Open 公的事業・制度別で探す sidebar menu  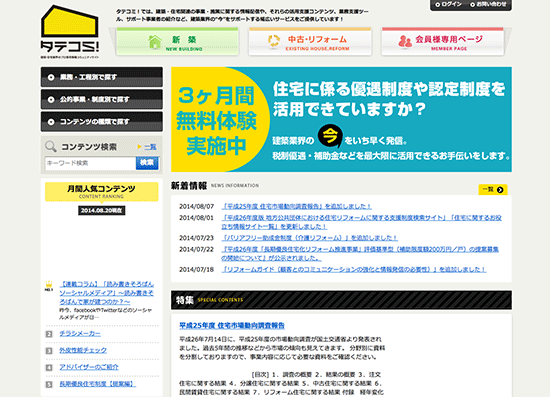point(102,99)
